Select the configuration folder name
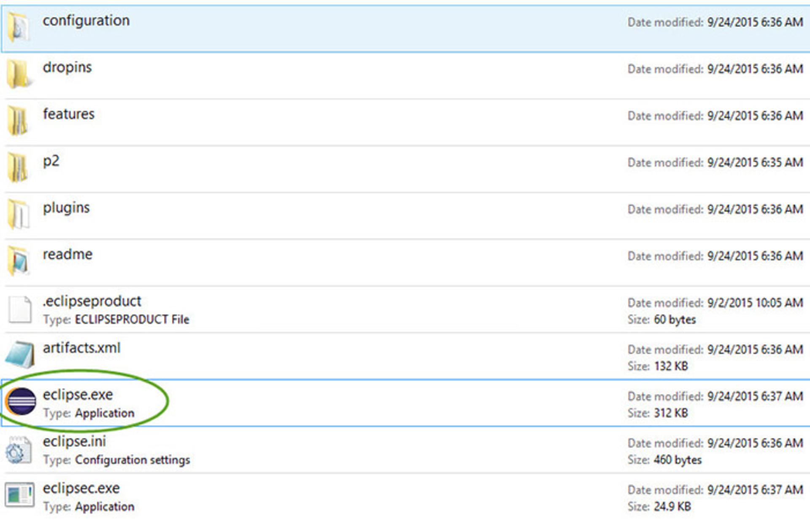 [86, 20]
